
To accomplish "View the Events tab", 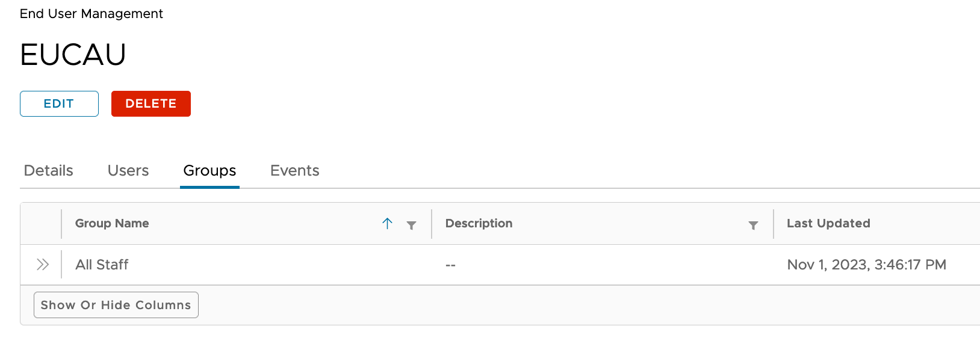I will click(295, 171).
